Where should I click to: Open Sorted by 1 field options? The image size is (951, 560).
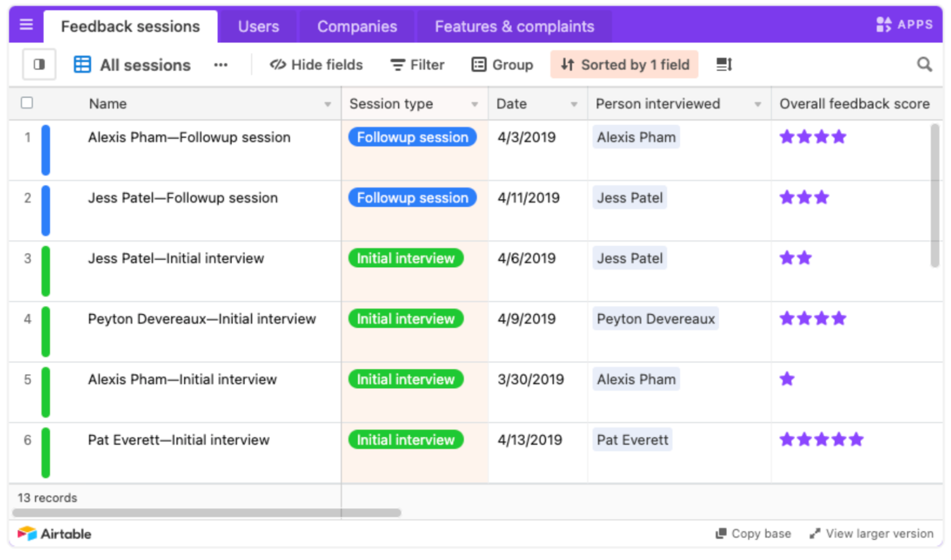[x=625, y=64]
